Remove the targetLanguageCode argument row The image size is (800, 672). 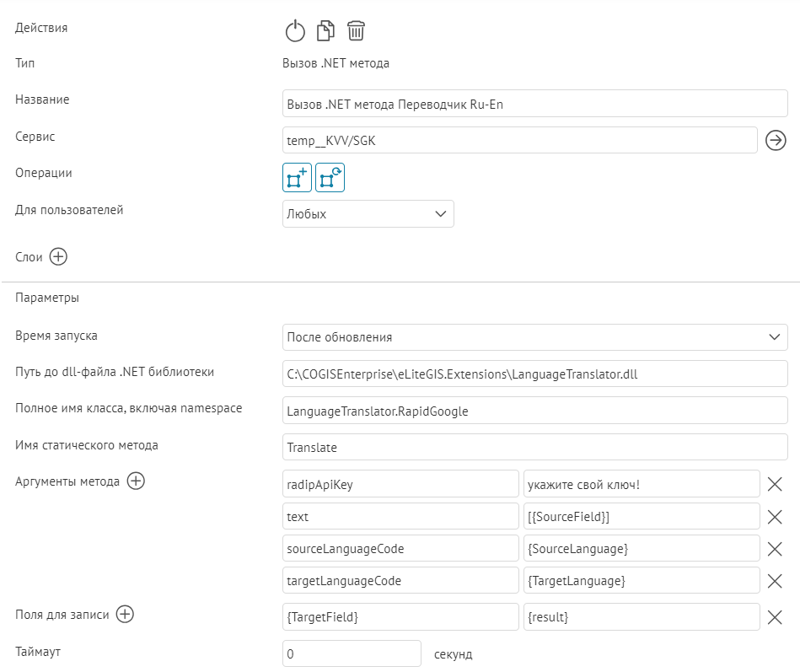(x=775, y=581)
